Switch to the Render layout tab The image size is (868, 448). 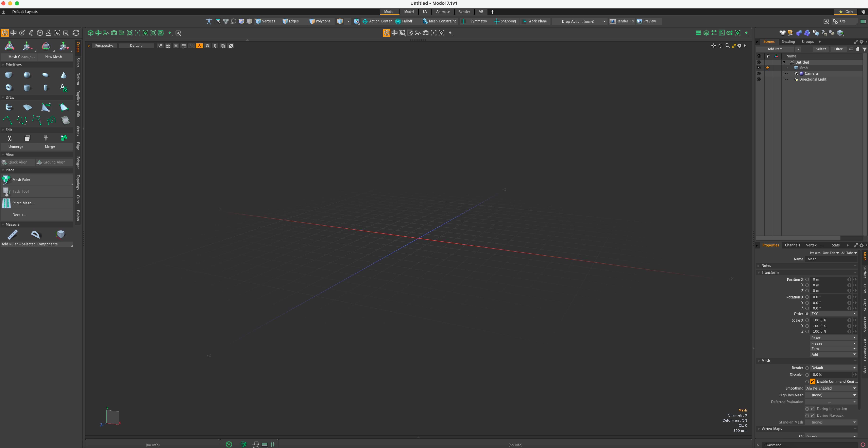tap(464, 11)
